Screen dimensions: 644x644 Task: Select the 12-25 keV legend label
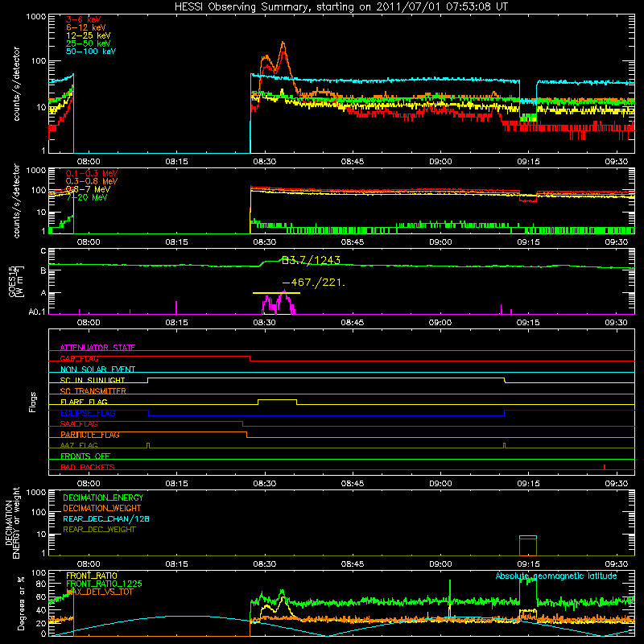tap(89, 35)
